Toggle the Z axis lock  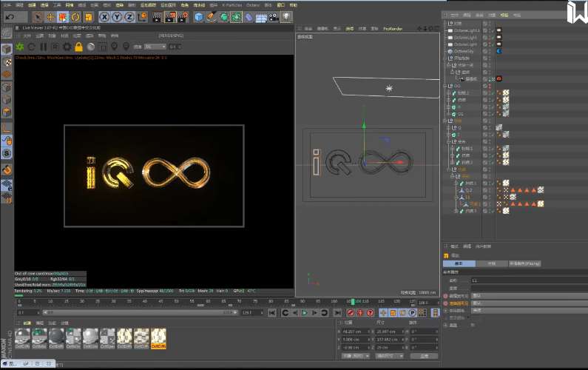pos(130,16)
